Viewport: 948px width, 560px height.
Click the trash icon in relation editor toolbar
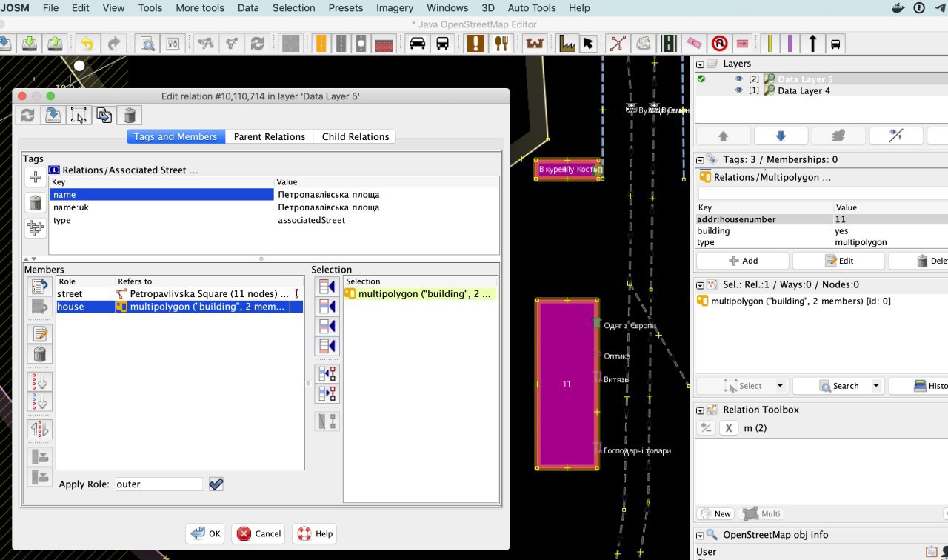coord(129,115)
